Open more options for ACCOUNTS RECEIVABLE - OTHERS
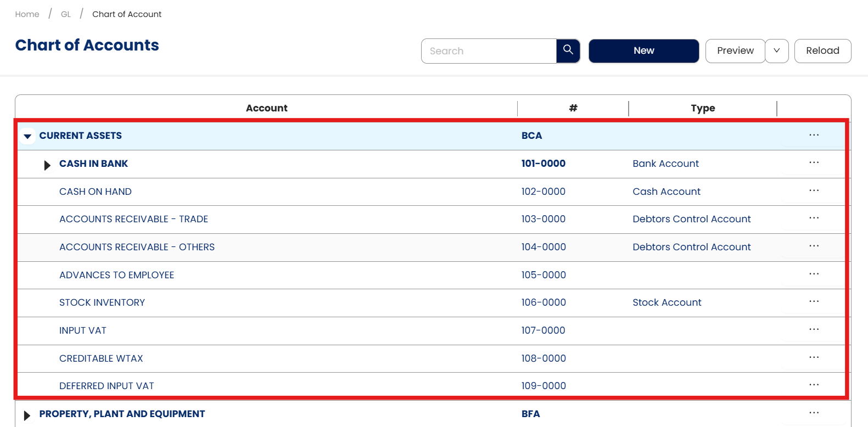This screenshot has height=427, width=868. tap(814, 246)
